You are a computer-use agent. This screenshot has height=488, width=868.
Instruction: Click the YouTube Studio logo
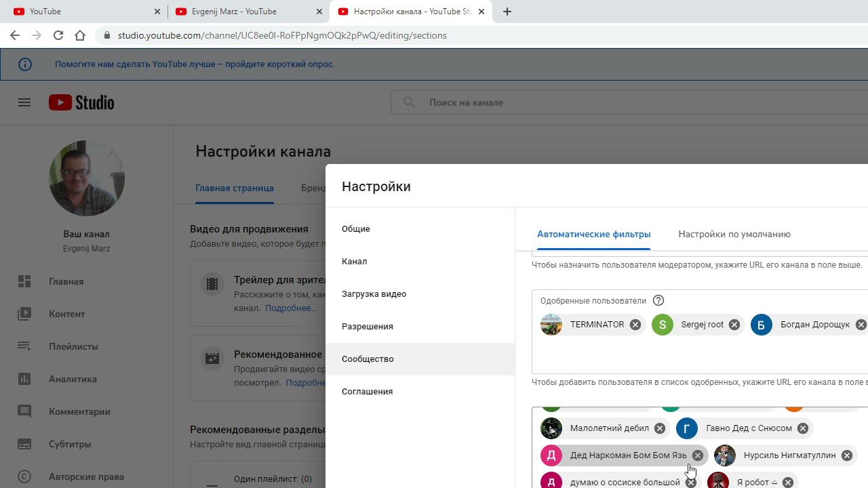click(x=81, y=102)
